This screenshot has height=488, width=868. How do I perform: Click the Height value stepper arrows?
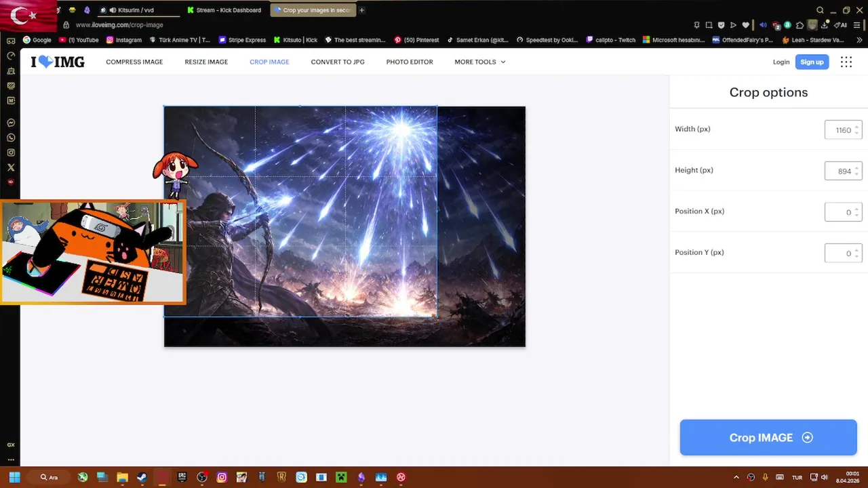[x=857, y=171]
